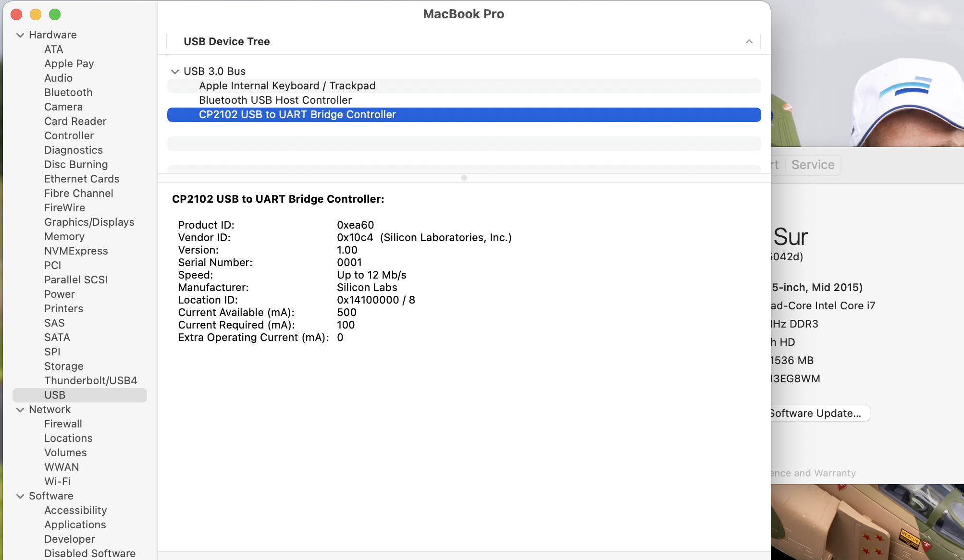The width and height of the screenshot is (964, 560).
Task: Collapse the USB 3.0 Bus tree
Action: tap(175, 72)
